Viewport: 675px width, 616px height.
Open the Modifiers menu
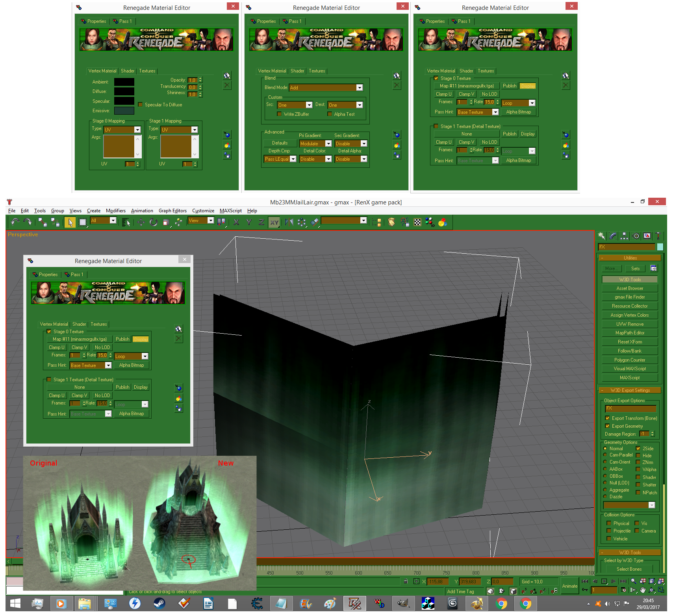pyautogui.click(x=116, y=211)
